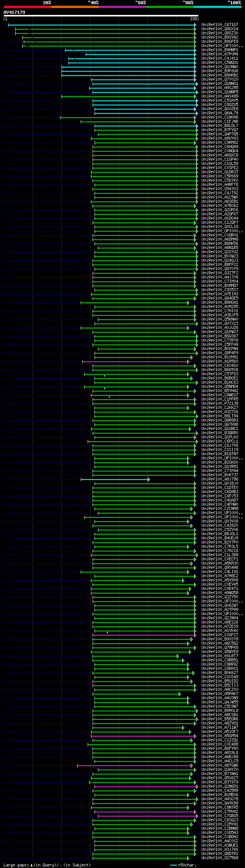
Task: Select label UniRef100_A7P0M4
Action: pyautogui.click(x=219, y=54)
